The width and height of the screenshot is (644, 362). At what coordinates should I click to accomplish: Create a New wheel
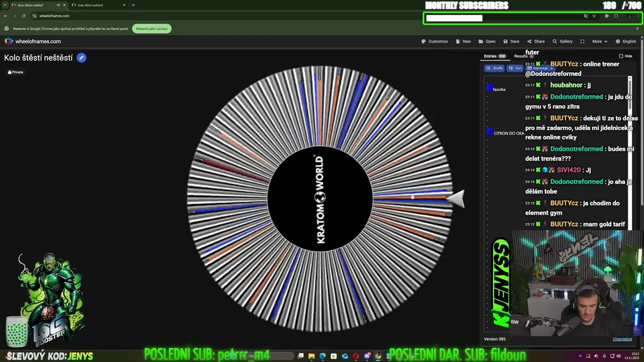[463, 41]
